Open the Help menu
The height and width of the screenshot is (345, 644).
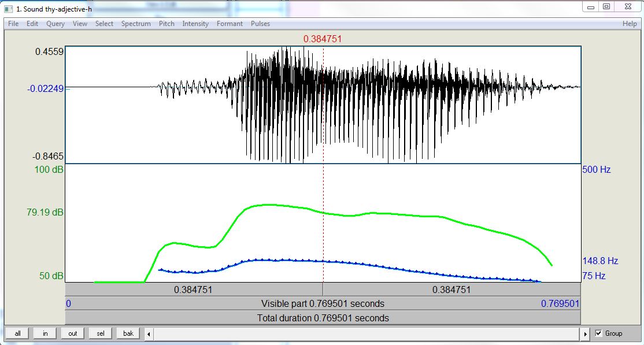coord(630,24)
